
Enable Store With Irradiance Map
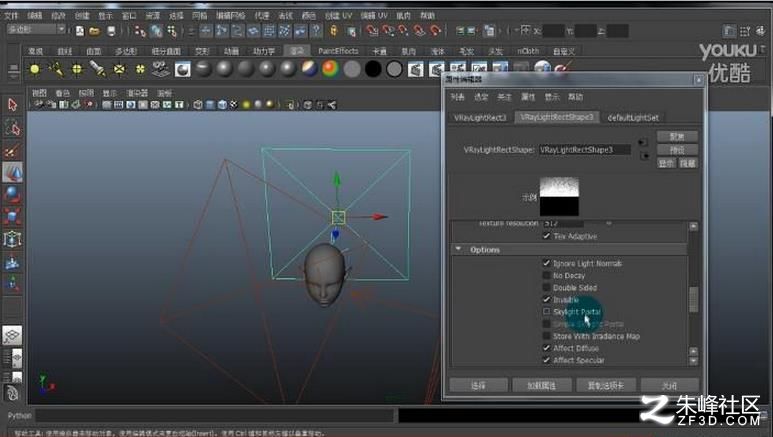(x=546, y=336)
